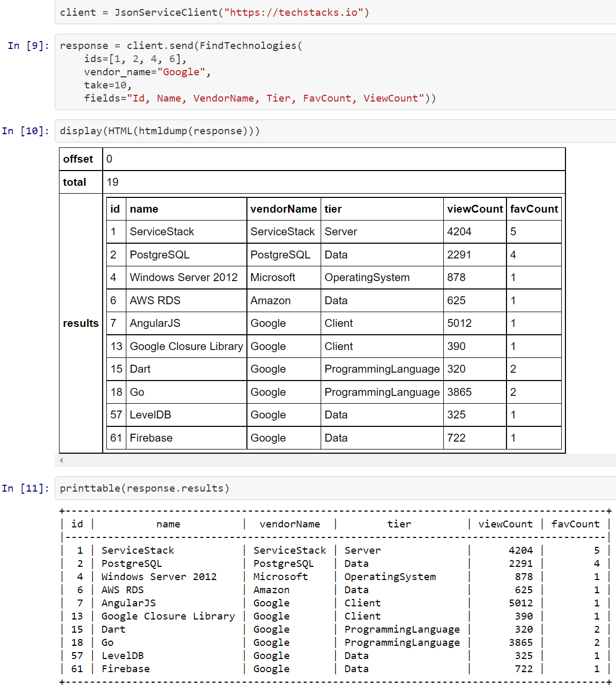Screen dimensions: 616x689
Task: Click viewCount 5012 in the HTML table
Action: (459, 323)
